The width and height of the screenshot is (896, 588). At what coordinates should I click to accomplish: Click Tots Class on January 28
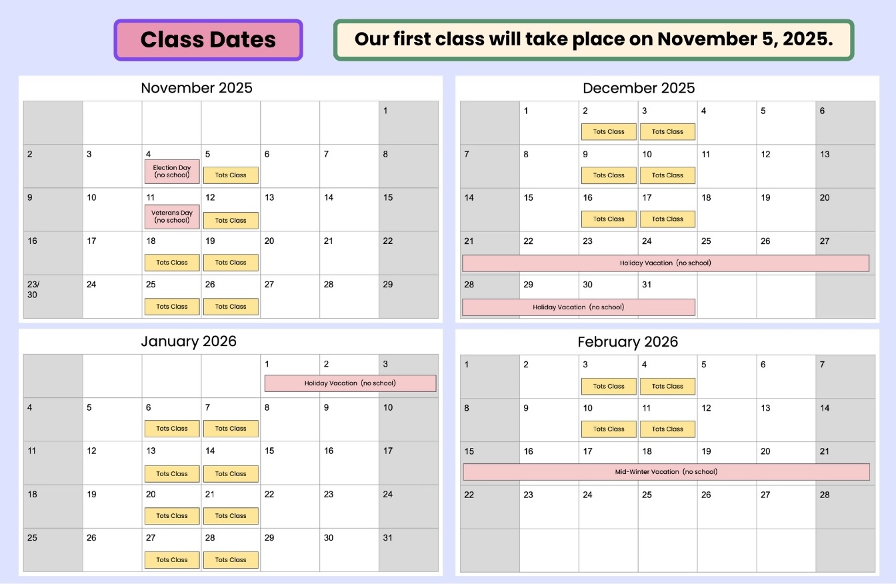coord(231,560)
